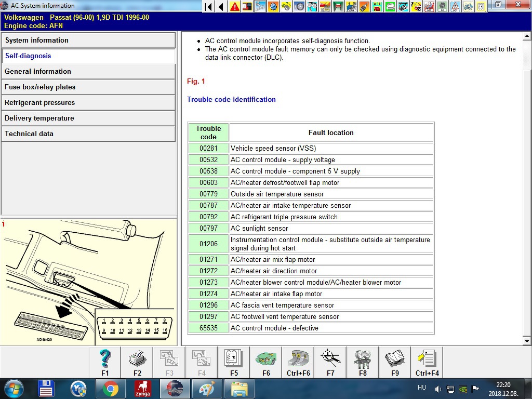Open File Explorer from the taskbar
The height and width of the screenshot is (399, 532).
point(239,389)
